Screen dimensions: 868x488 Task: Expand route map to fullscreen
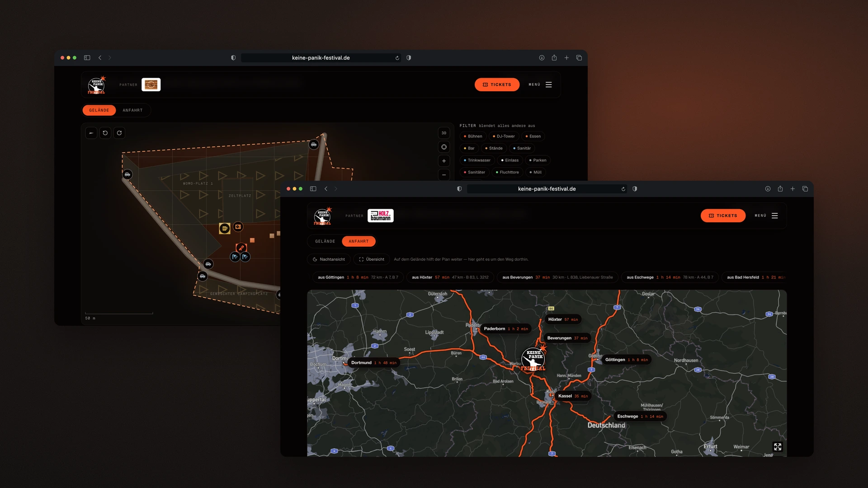pyautogui.click(x=778, y=447)
